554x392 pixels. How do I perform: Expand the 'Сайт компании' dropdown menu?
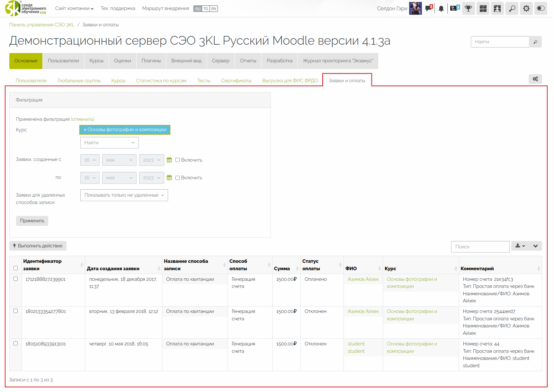click(x=74, y=8)
